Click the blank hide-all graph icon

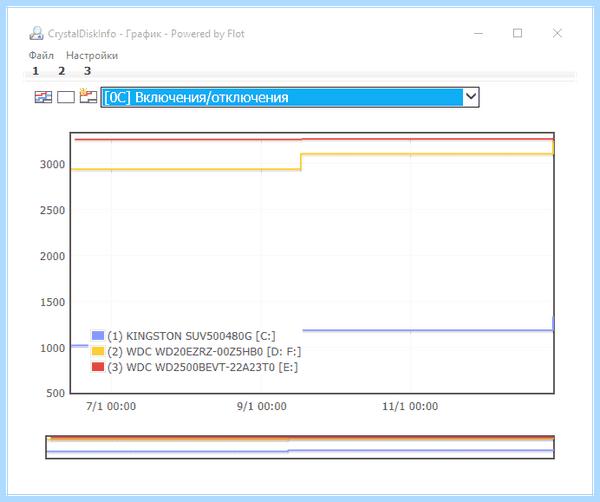[66, 97]
